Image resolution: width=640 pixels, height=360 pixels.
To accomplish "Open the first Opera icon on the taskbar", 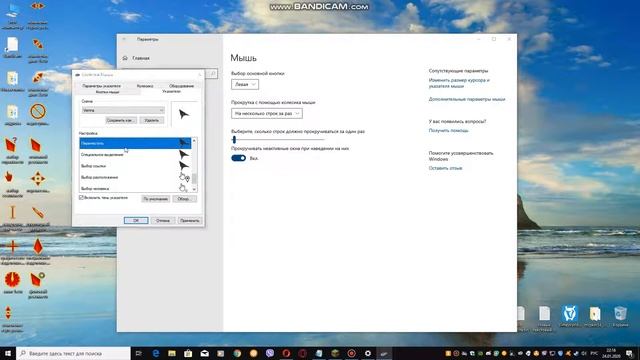I will [286, 353].
